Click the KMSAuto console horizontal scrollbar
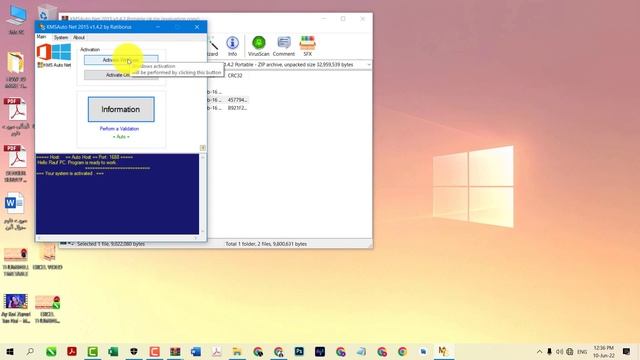 tap(117, 237)
